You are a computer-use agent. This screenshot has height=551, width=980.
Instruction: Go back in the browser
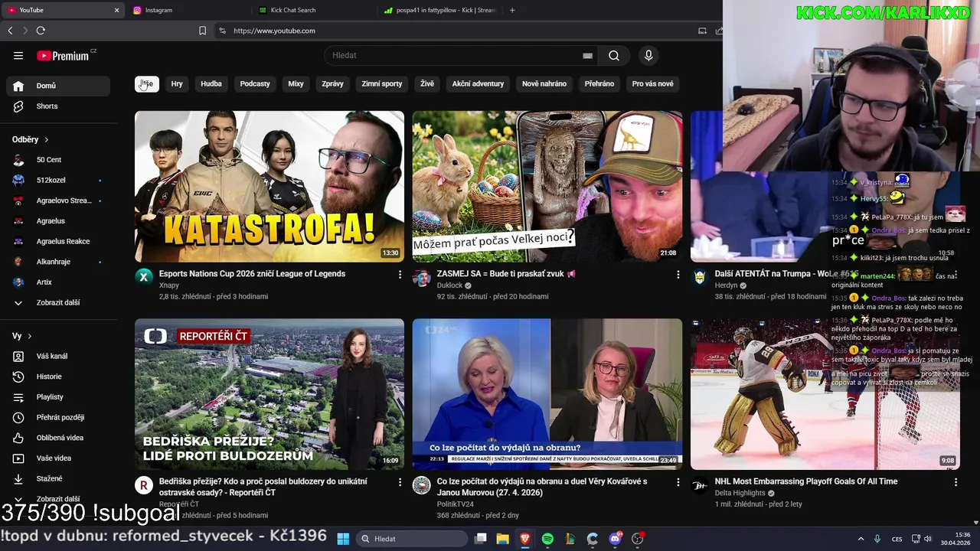tap(10, 31)
